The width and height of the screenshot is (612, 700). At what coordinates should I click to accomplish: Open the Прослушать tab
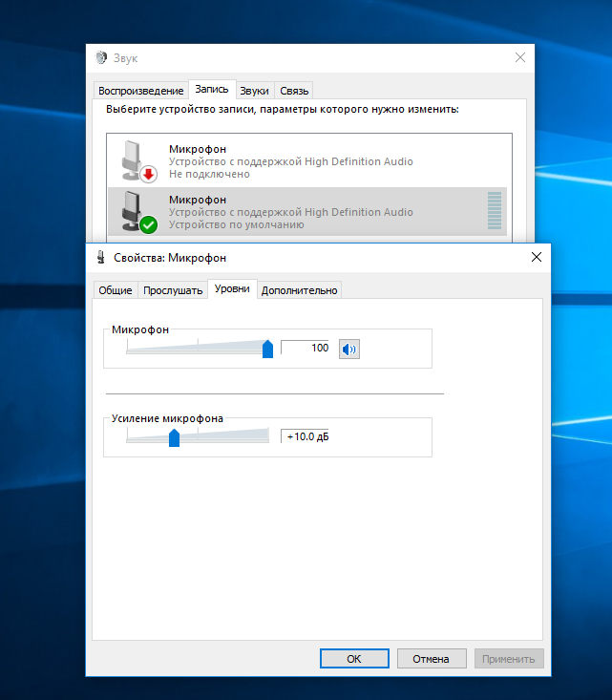[x=173, y=290]
